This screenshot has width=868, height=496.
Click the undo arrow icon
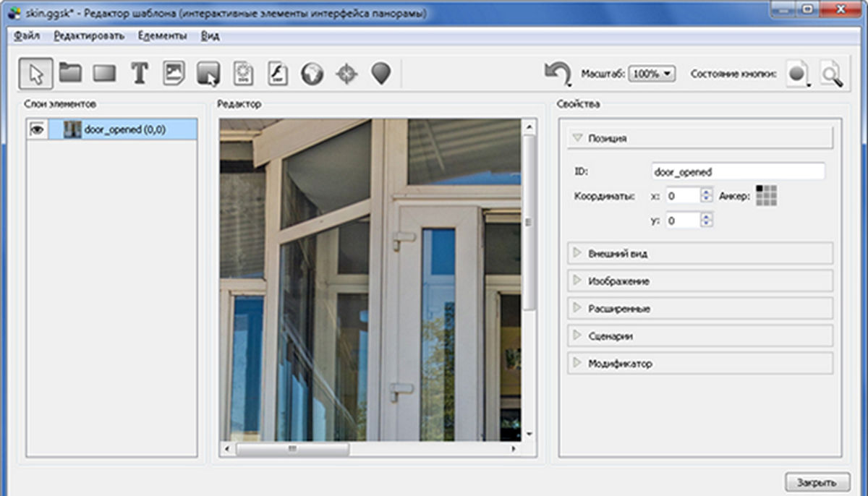558,73
